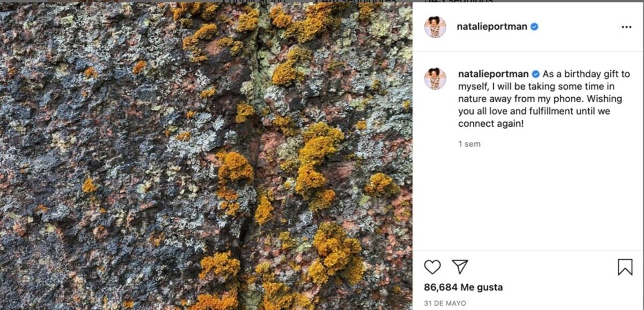
Task: Open natalieportman profile from the header username
Action: [492, 27]
